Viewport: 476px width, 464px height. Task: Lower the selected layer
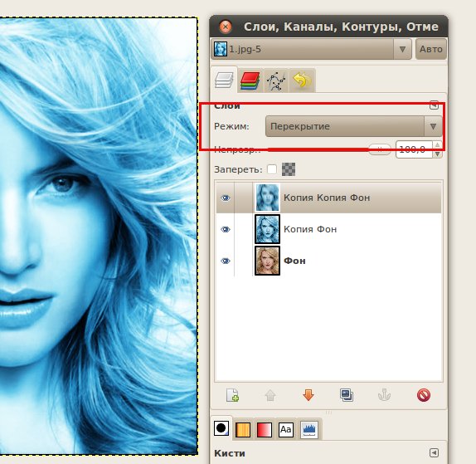coord(308,395)
